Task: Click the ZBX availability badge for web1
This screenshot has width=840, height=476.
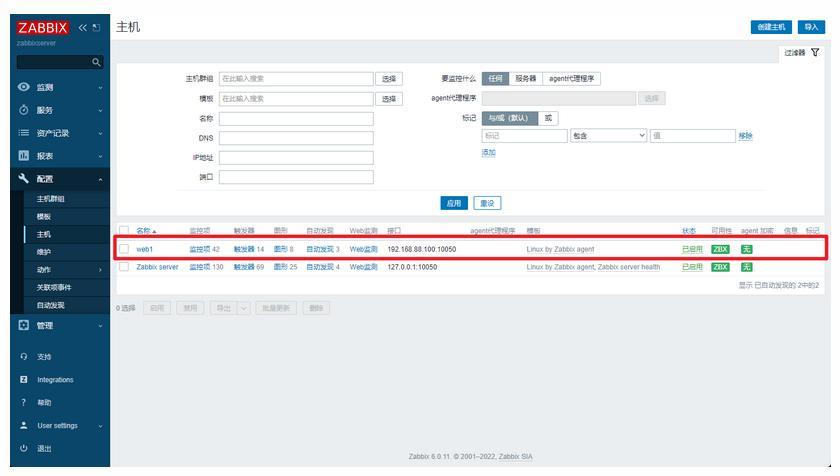Action: [x=720, y=249]
